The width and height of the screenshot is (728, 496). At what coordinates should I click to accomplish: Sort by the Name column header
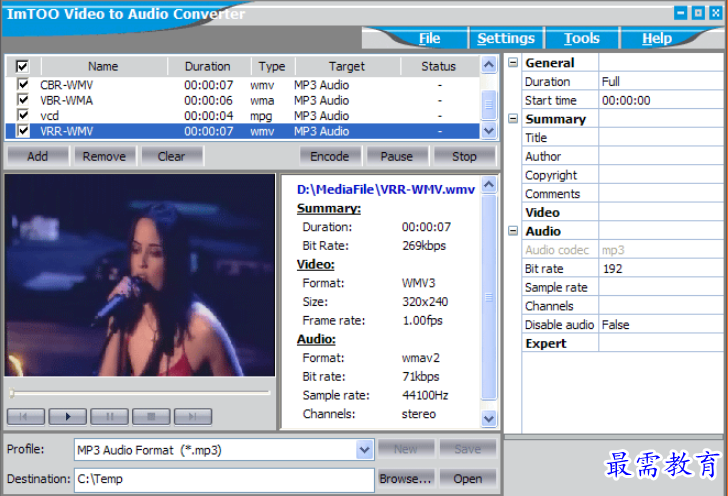(x=104, y=66)
